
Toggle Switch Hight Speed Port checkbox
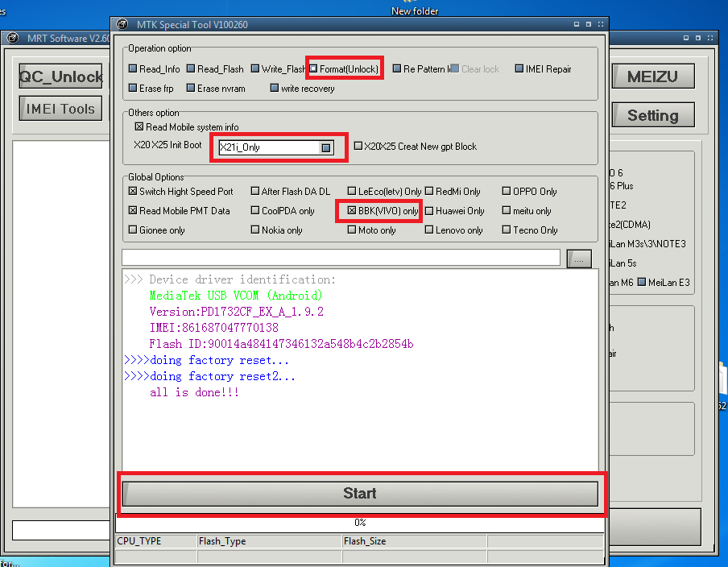tap(133, 191)
